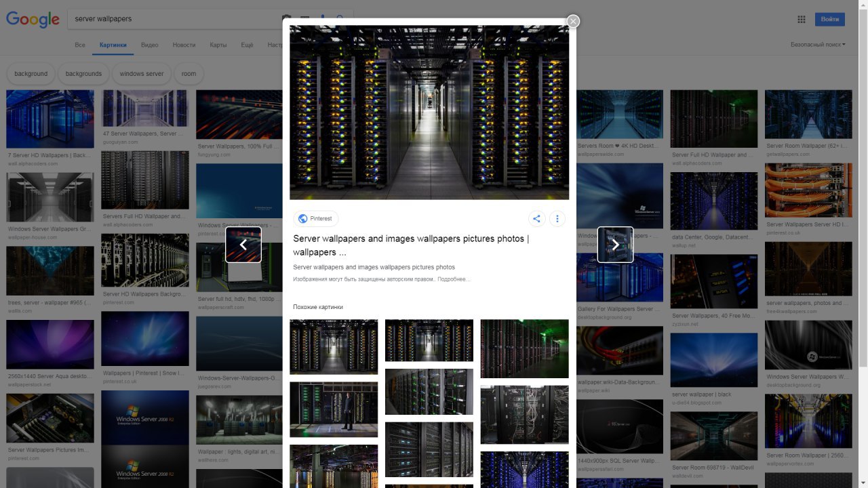Open the Новости tab
Viewport: 868px width, 488px height.
click(x=184, y=45)
